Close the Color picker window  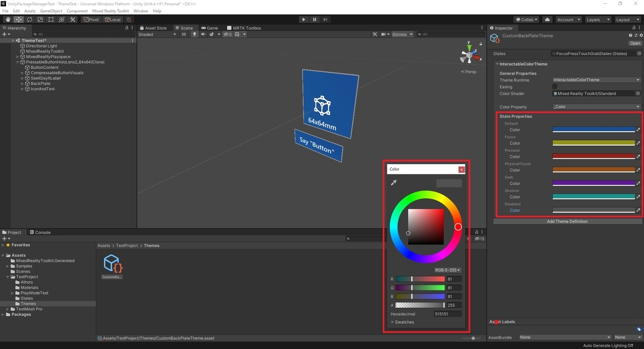point(462,169)
